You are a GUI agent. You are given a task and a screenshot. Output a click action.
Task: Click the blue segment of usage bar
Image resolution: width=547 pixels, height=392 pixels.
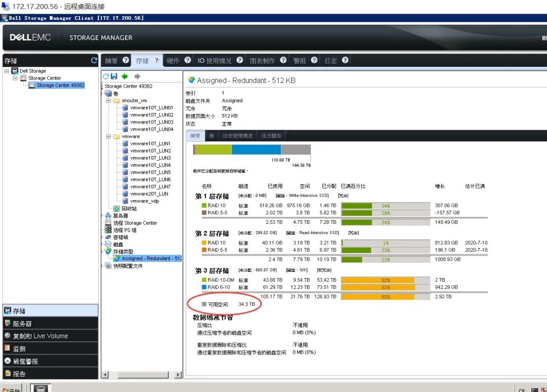point(256,149)
